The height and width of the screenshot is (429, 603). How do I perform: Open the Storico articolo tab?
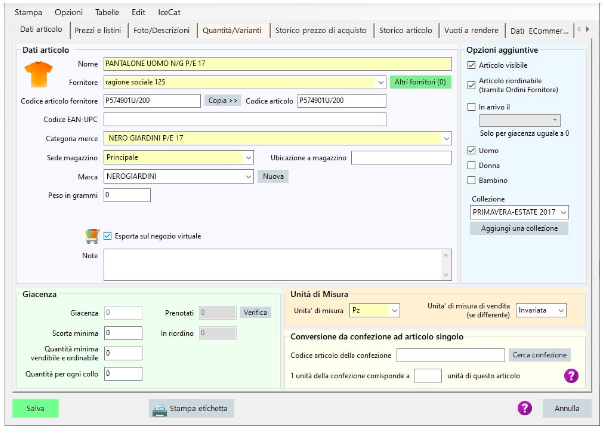(x=406, y=30)
